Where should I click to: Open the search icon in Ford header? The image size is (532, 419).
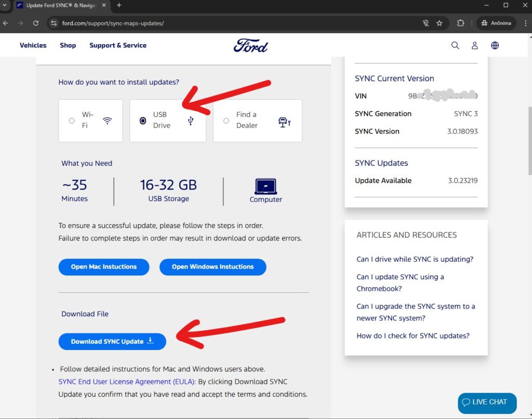(455, 45)
